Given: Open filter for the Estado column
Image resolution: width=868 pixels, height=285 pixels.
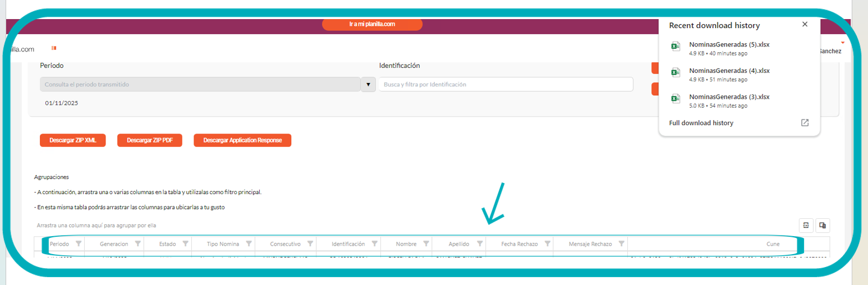Looking at the screenshot, I should 185,244.
